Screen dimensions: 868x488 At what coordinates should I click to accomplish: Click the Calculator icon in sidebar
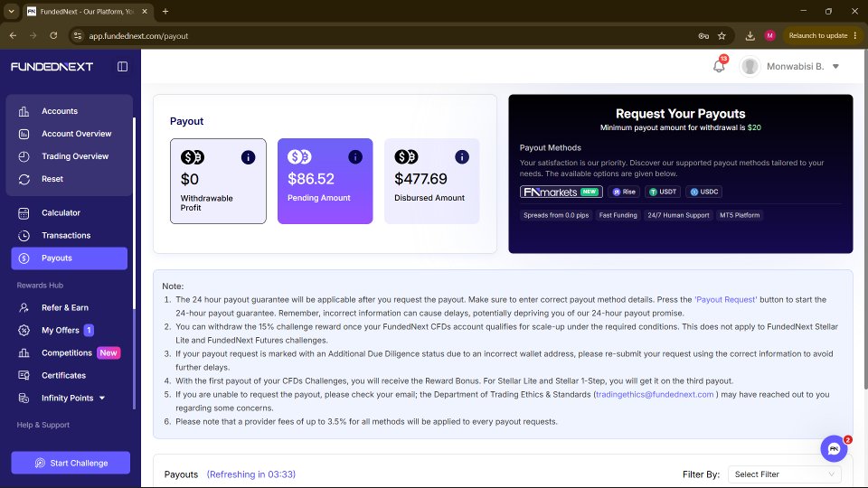coord(24,213)
